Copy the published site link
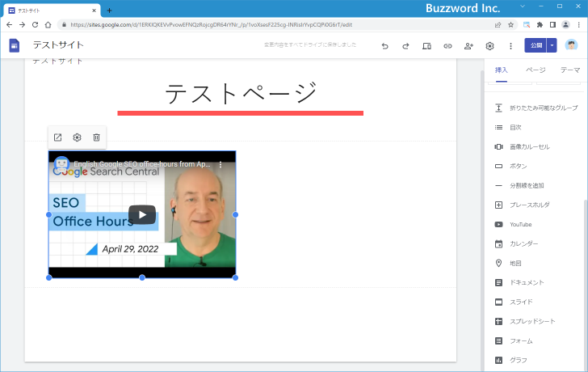Viewport: 588px width, 372px height. coord(447,46)
